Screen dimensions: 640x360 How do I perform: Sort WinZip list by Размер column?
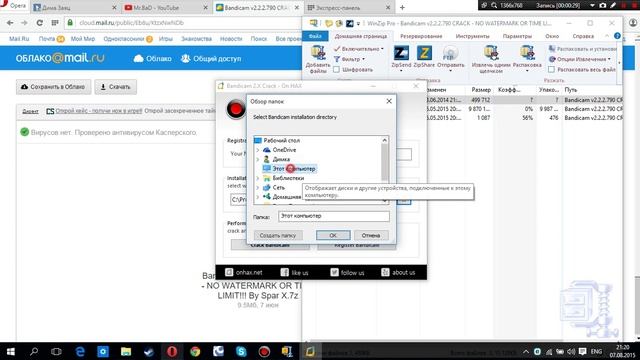click(x=480, y=90)
